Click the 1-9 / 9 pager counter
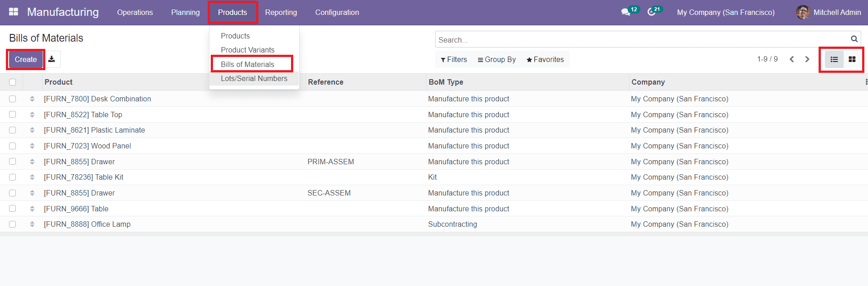 click(767, 59)
